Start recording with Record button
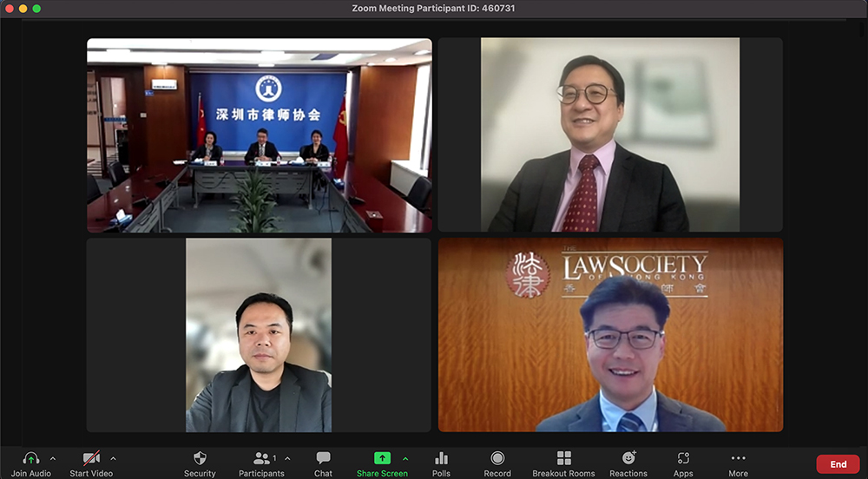This screenshot has height=479, width=868. [x=497, y=458]
